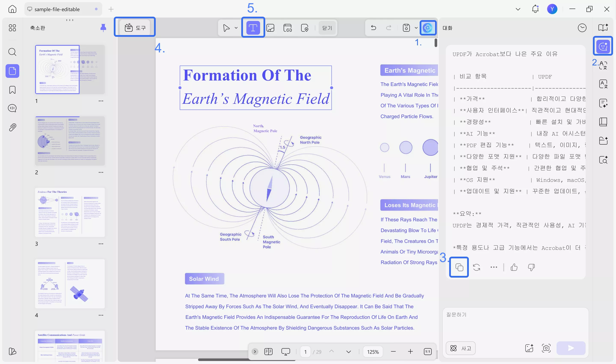Copy the AI response

point(459,267)
